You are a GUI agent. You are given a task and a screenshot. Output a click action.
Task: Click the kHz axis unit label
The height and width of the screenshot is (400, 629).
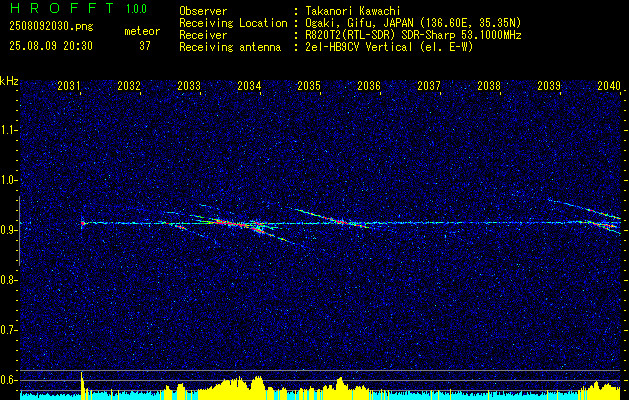(x=9, y=81)
